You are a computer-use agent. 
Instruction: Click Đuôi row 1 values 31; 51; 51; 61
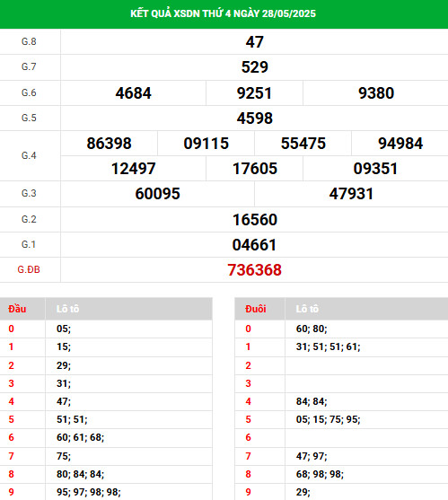point(328,346)
